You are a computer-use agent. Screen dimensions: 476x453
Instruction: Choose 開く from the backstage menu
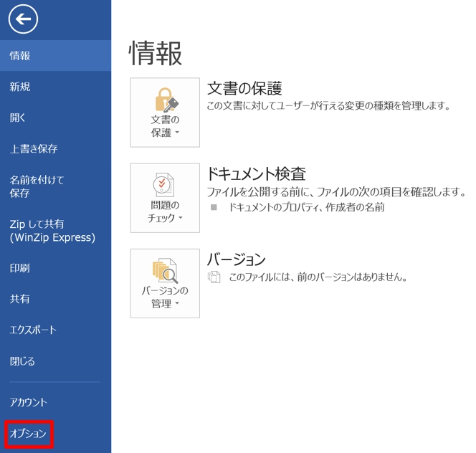point(55,118)
